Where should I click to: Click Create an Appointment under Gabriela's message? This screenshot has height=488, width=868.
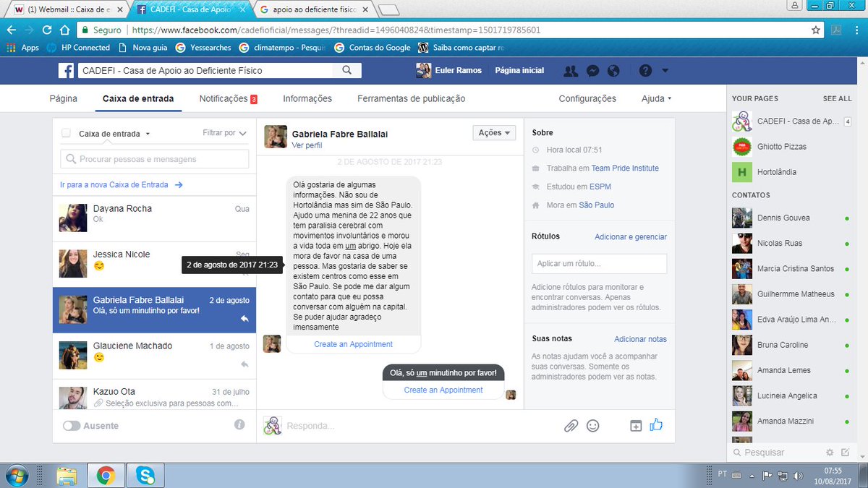tap(353, 344)
